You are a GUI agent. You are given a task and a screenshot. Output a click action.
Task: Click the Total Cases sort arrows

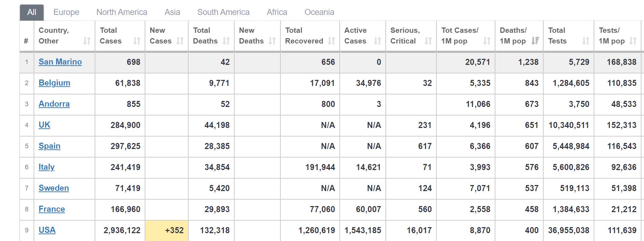click(137, 41)
